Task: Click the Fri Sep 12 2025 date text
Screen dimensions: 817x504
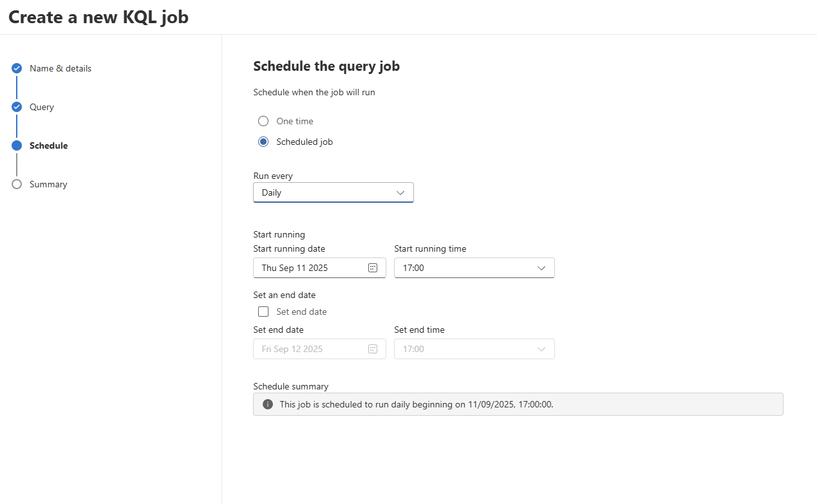Action: point(292,349)
